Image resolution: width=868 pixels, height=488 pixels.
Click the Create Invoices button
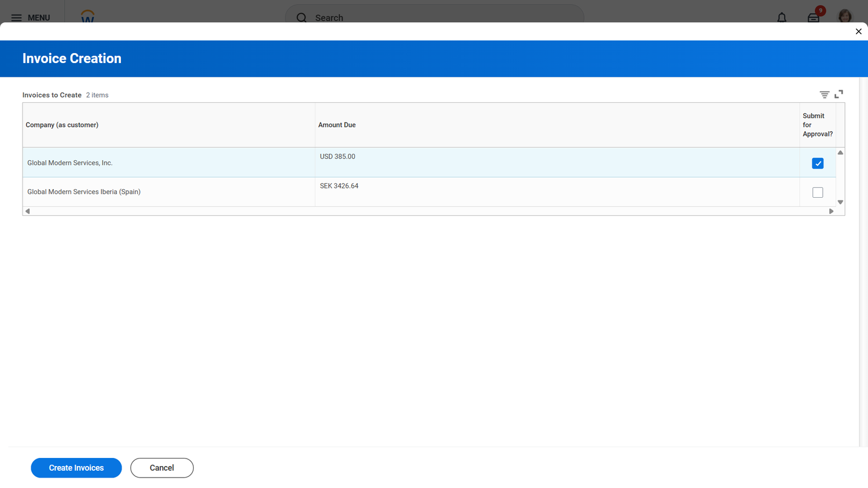click(76, 468)
